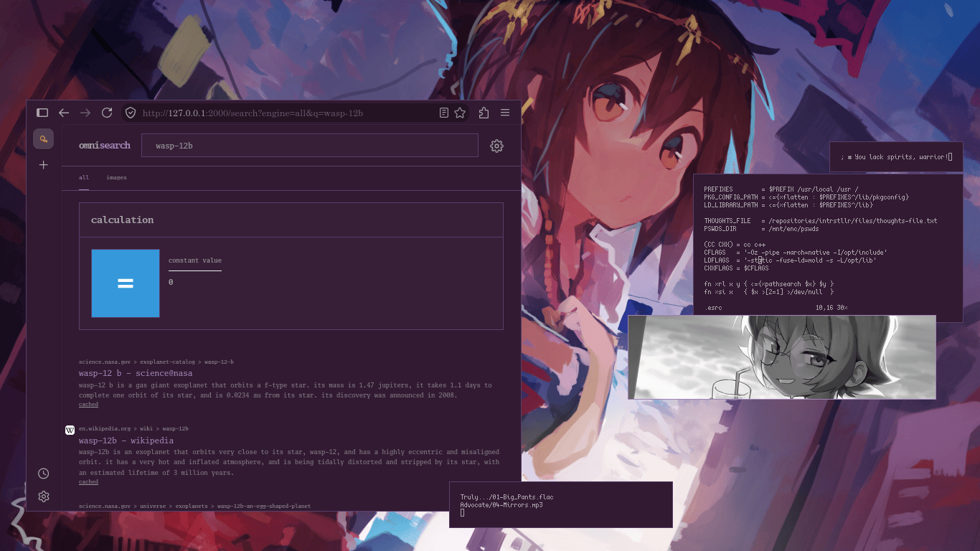The width and height of the screenshot is (980, 551).
Task: Switch to the 'images' results tab
Action: point(116,177)
